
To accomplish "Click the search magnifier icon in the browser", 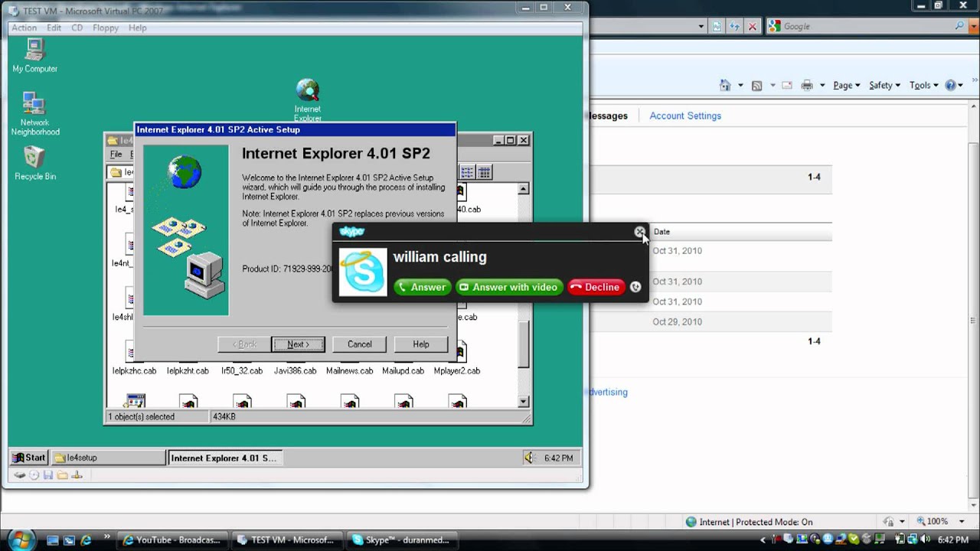I will 960,26.
